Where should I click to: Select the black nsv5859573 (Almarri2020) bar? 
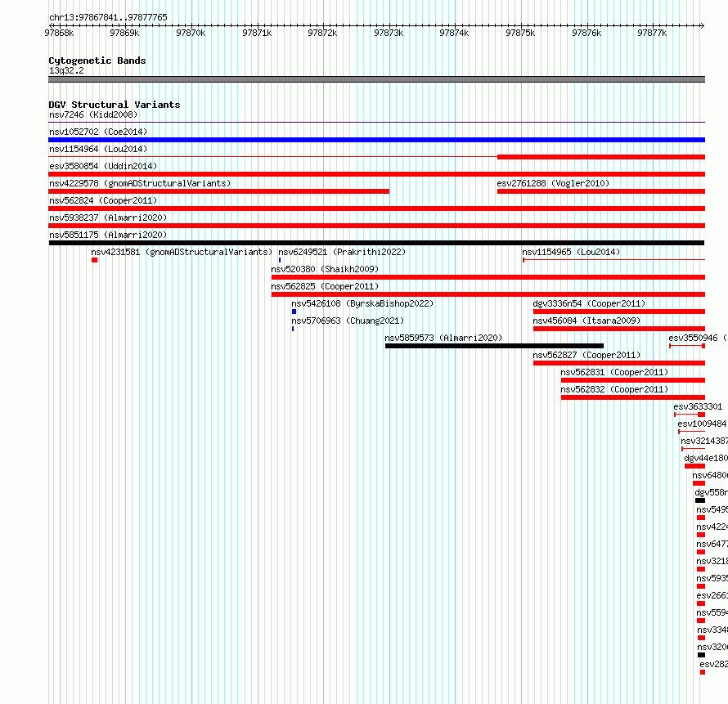pyautogui.click(x=494, y=346)
